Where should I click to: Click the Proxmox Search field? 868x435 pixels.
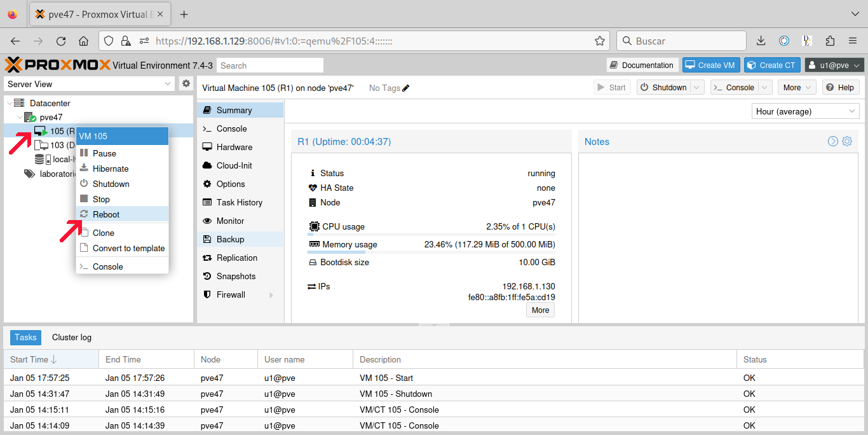270,66
